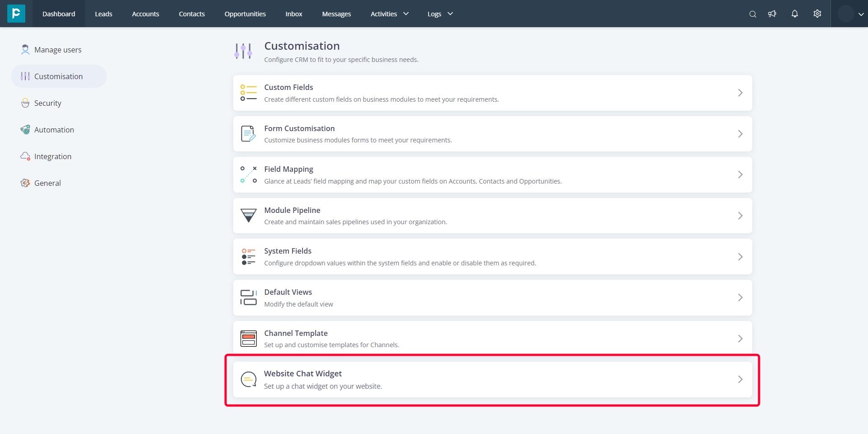
Task: Expand the Custom Fields chevron
Action: coord(740,93)
